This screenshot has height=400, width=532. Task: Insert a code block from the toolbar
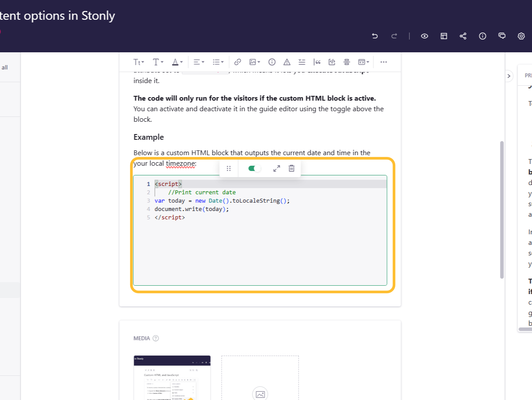[332, 62]
